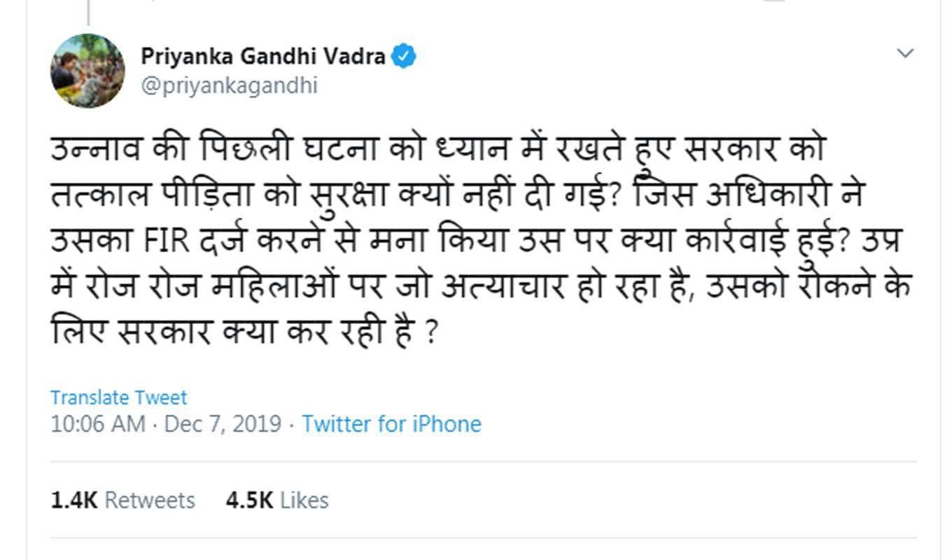Select the @priyankagandhi handle
The image size is (952, 560).
[227, 85]
